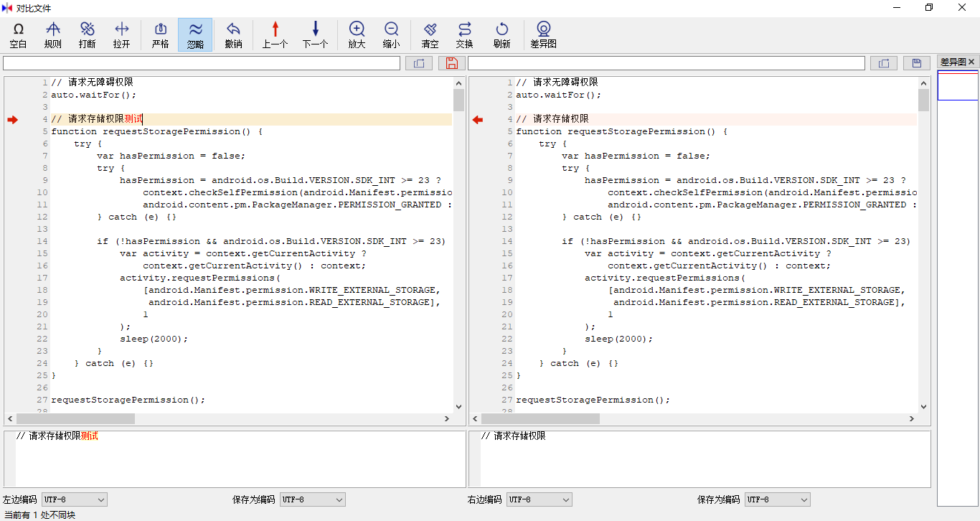Screen dimensions: 980x521
Task: Toggle the 忽略 ignore mode off
Action: click(x=195, y=34)
